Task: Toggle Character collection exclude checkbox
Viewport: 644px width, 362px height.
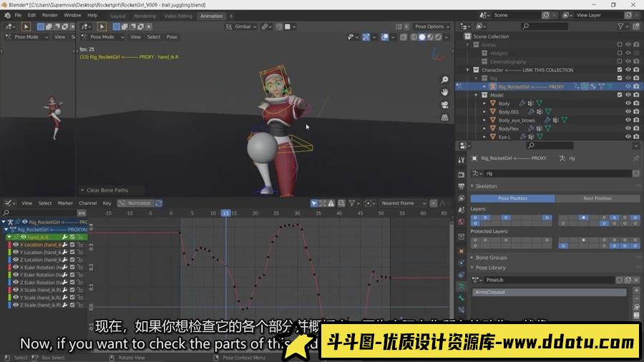Action: 620,70
